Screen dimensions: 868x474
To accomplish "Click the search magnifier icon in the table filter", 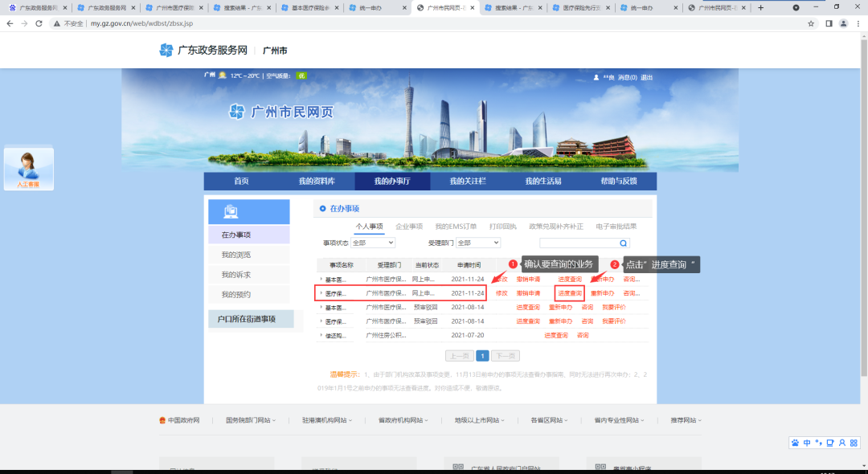I will 623,243.
